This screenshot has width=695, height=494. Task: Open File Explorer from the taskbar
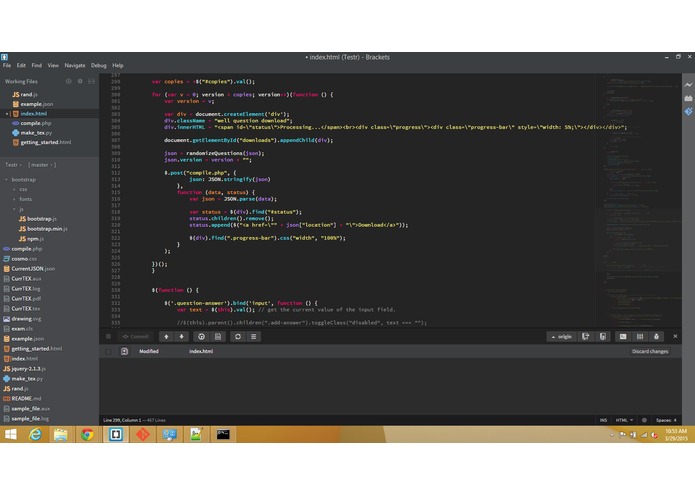pyautogui.click(x=60, y=435)
